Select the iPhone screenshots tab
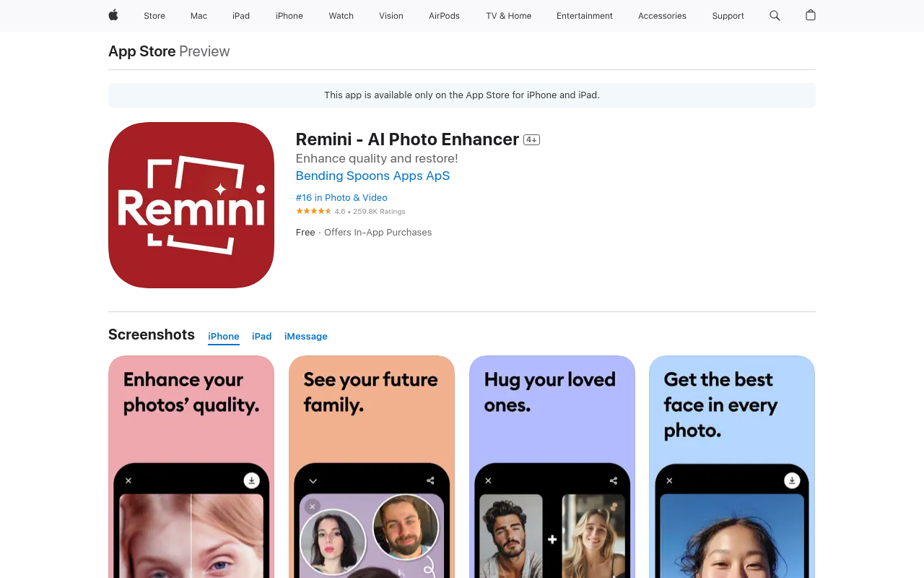Image resolution: width=924 pixels, height=578 pixels. coord(224,336)
